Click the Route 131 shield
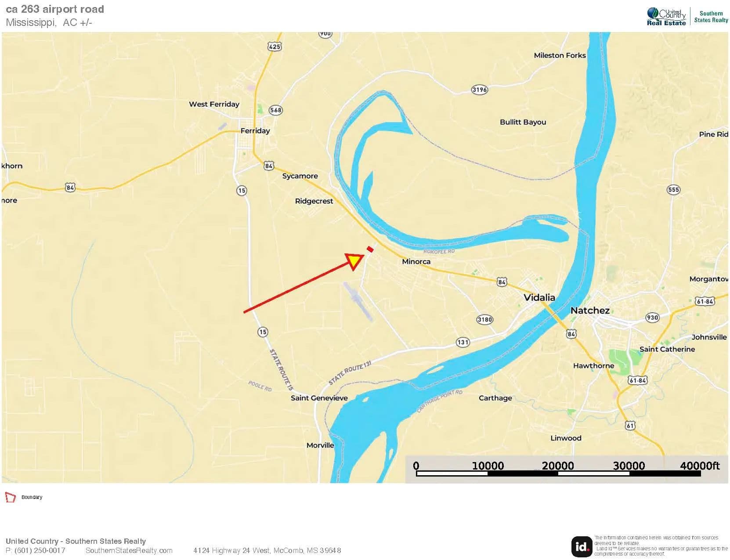 463,342
